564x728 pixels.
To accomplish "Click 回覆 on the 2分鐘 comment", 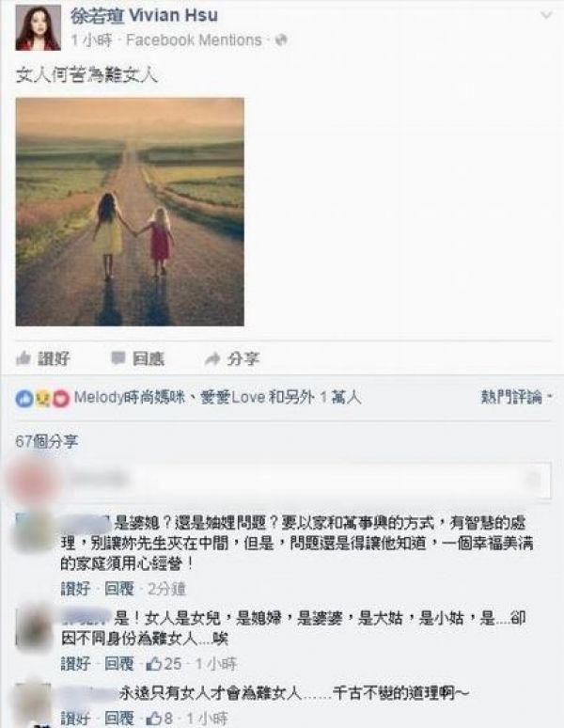I will (119, 589).
